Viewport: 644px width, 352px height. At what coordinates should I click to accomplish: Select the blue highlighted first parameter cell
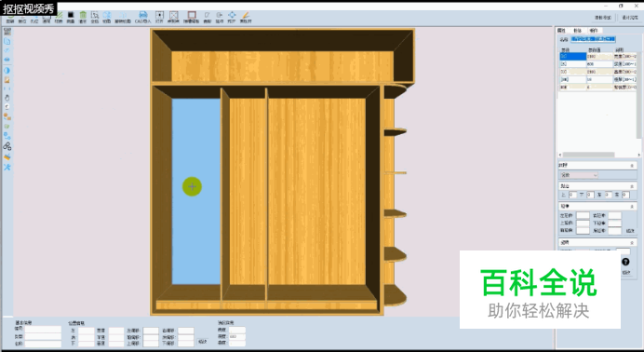pos(573,56)
